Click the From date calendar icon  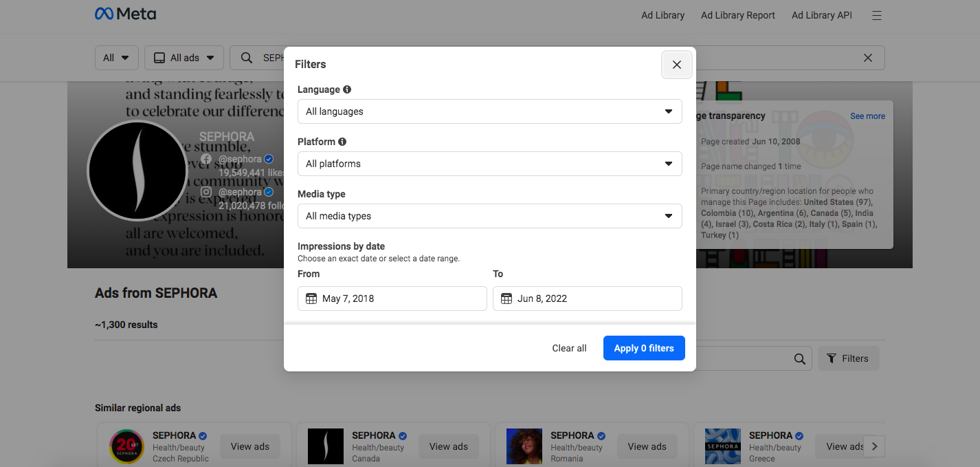click(x=311, y=298)
